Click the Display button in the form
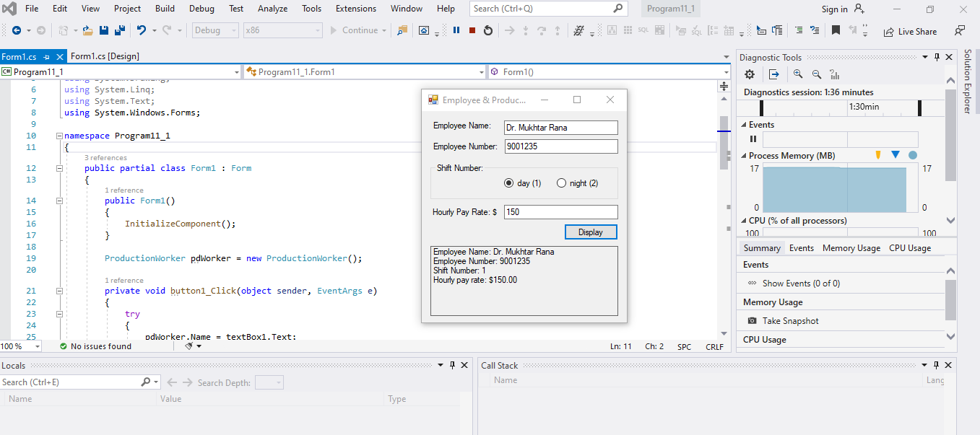Viewport: 980px width, 435px height. point(591,232)
